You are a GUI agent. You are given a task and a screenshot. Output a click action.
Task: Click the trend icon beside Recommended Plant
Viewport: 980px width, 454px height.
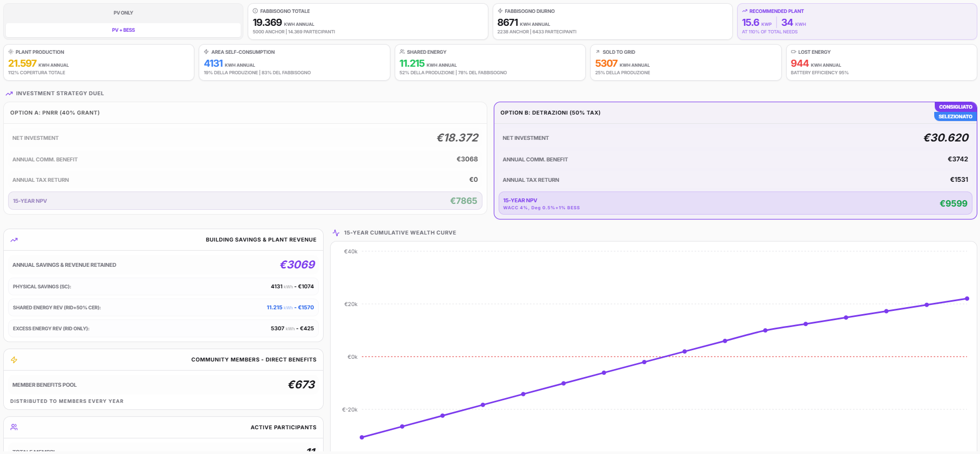(745, 11)
